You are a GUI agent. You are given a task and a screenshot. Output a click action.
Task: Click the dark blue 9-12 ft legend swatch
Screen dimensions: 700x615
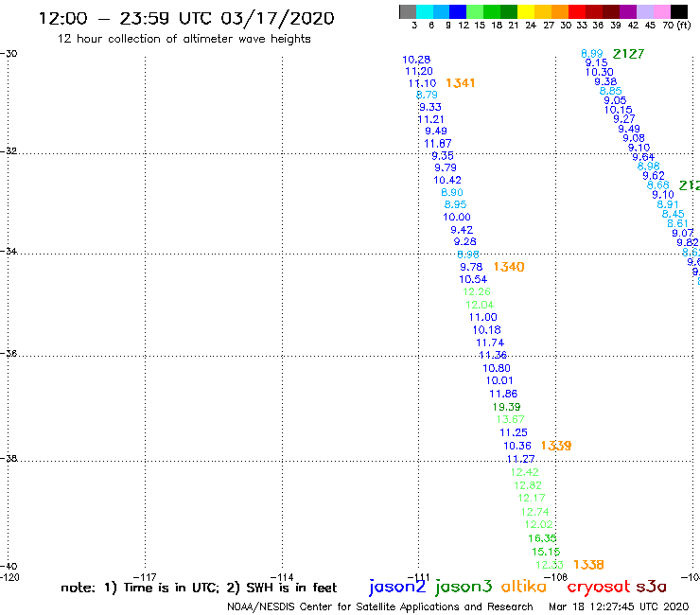458,11
